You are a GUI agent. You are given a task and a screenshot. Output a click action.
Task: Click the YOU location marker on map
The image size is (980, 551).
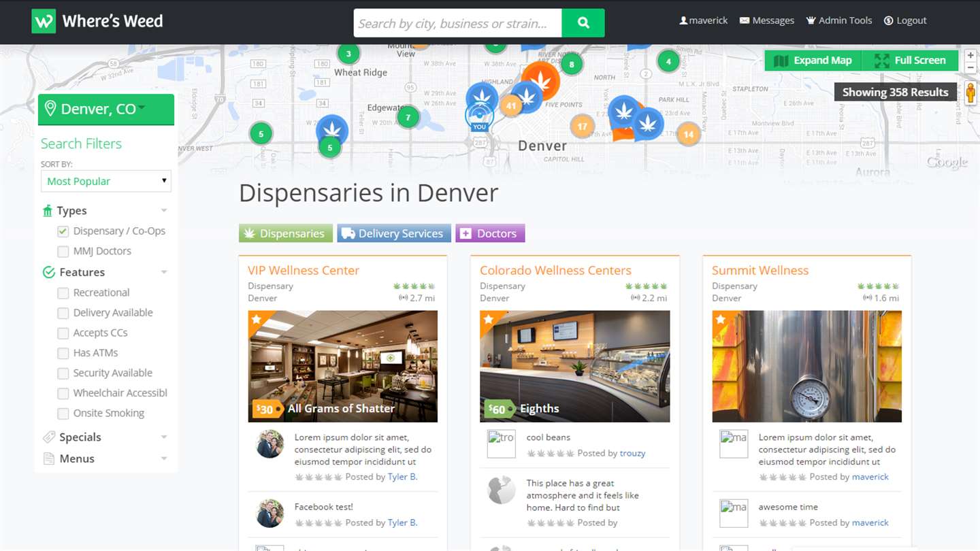click(x=480, y=118)
